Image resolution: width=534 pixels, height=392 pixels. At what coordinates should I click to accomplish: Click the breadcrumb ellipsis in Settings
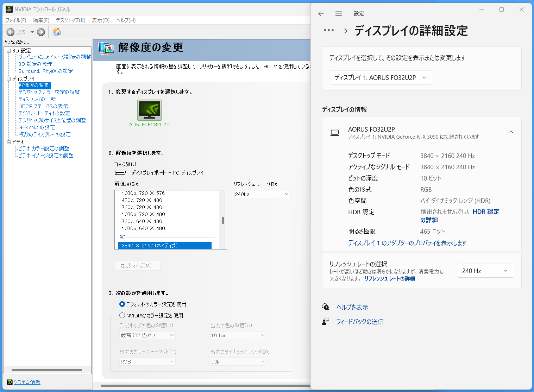pos(329,30)
